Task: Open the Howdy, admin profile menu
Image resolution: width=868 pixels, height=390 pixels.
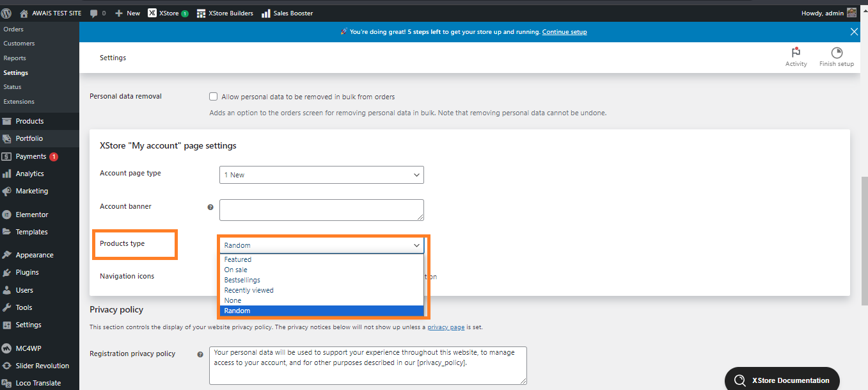Action: (x=828, y=13)
